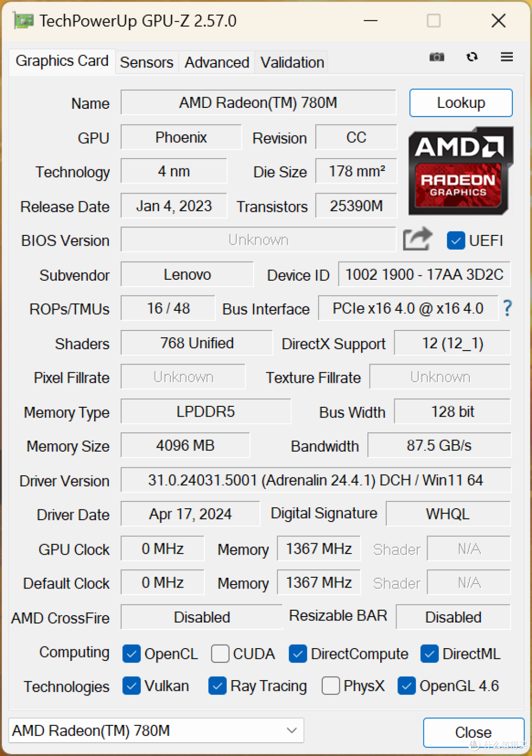Open the AMD Radeon 780M GPU dropdown
The height and width of the screenshot is (756, 532).
156,730
